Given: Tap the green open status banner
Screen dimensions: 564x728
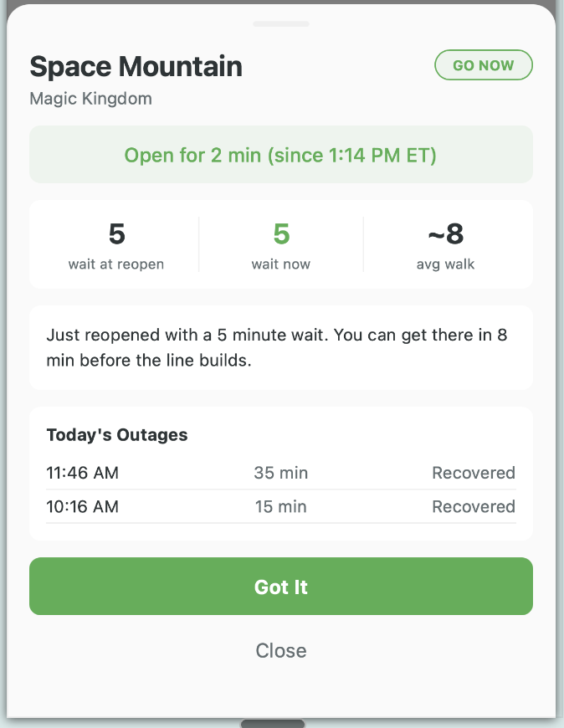Looking at the screenshot, I should point(281,155).
